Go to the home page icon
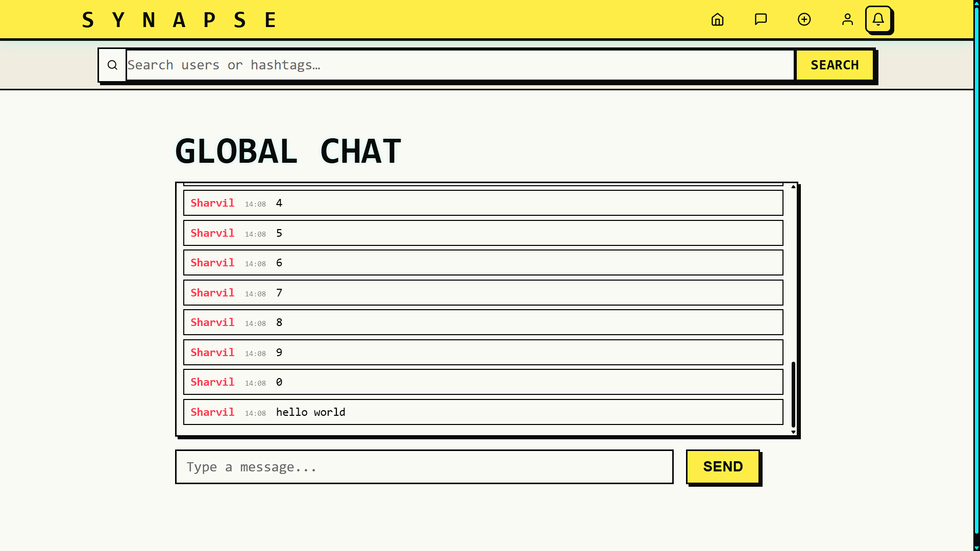Image resolution: width=980 pixels, height=551 pixels. pyautogui.click(x=717, y=19)
